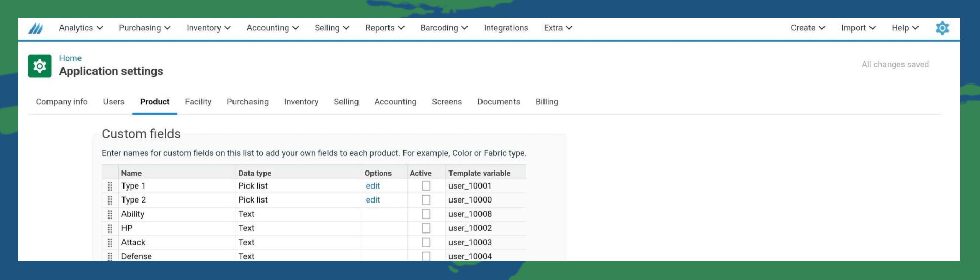Click template variable user_10003
The image size is (980, 280).
[x=470, y=242]
